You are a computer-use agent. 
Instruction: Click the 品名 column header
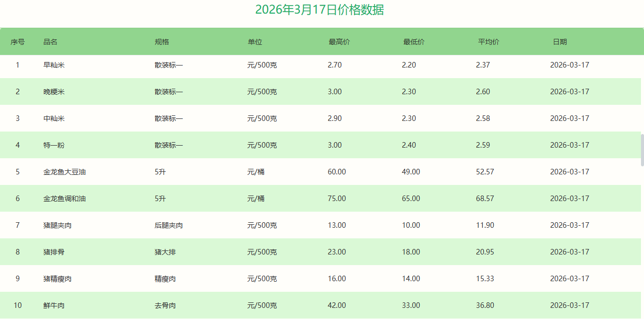[x=50, y=42]
